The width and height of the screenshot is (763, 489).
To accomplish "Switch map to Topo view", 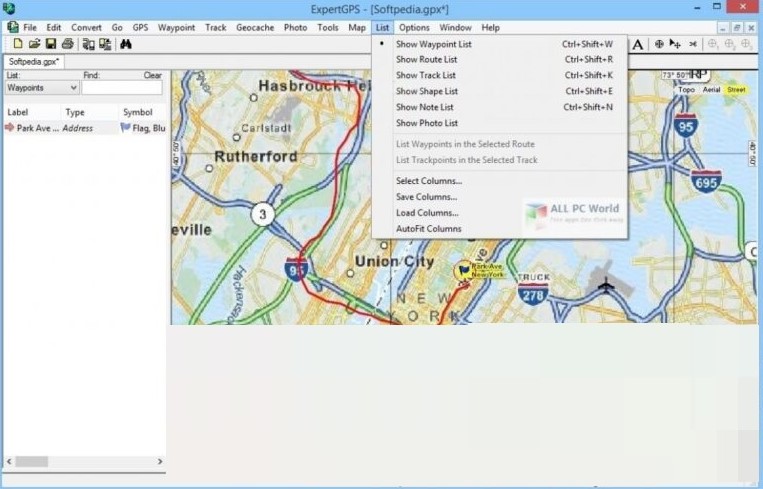I will tap(686, 90).
